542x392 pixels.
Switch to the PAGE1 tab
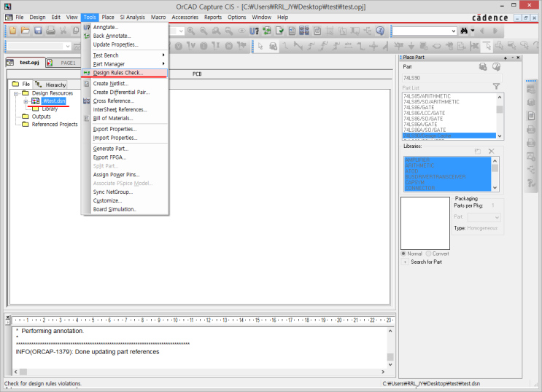[x=64, y=63]
